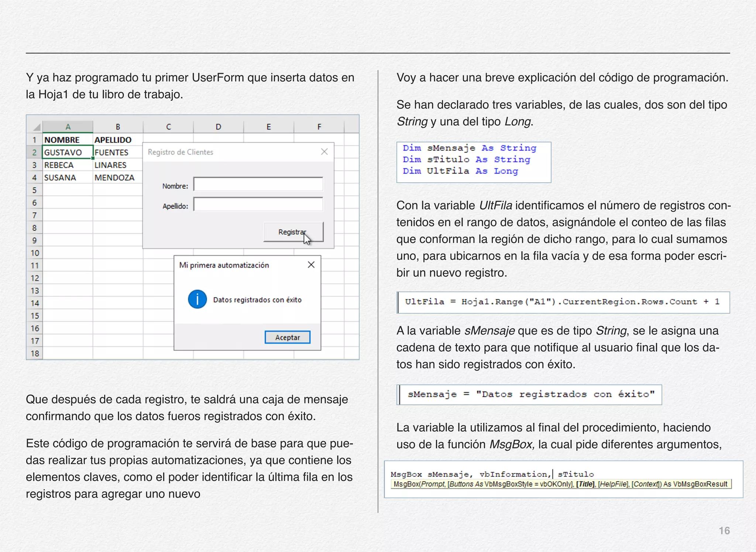Click the UltFila = Hoja1.Range code line
756x552 pixels.
pyautogui.click(x=562, y=301)
